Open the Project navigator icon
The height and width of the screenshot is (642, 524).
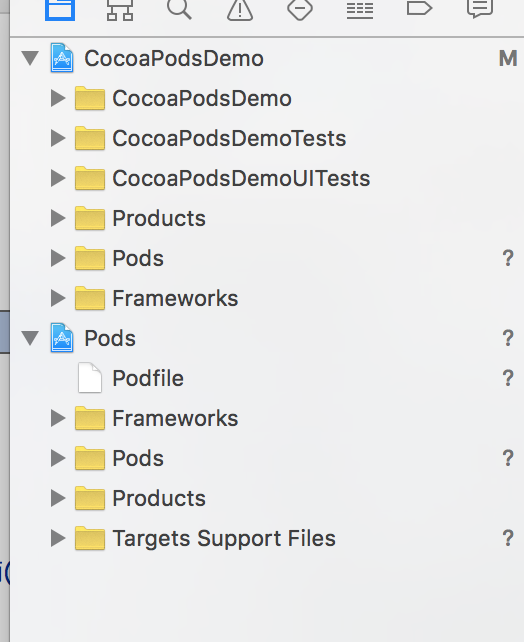point(60,9)
